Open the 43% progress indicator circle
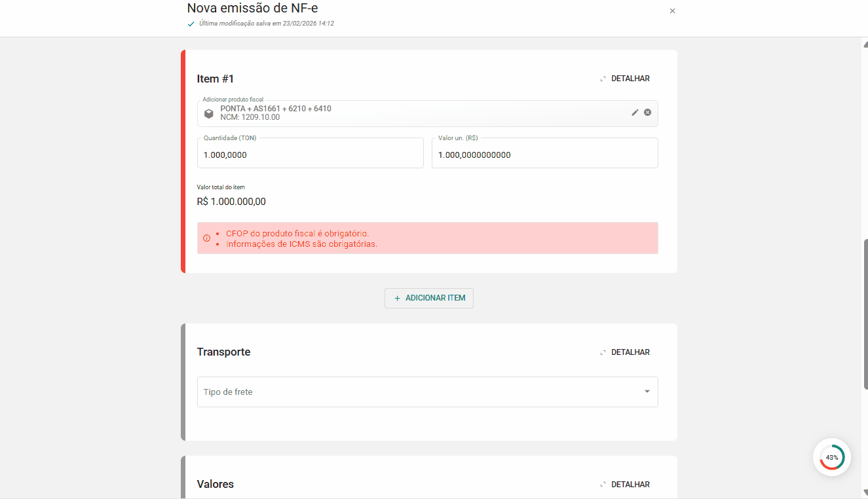The width and height of the screenshot is (868, 499). (831, 457)
